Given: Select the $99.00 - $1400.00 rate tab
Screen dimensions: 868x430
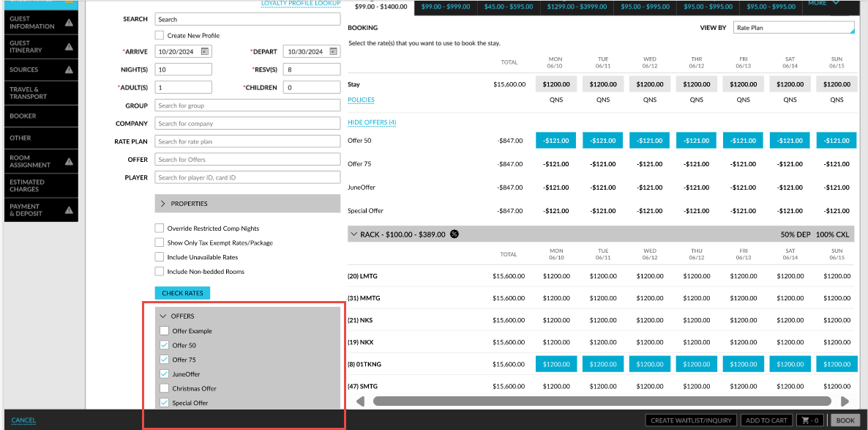Looking at the screenshot, I should click(x=381, y=7).
